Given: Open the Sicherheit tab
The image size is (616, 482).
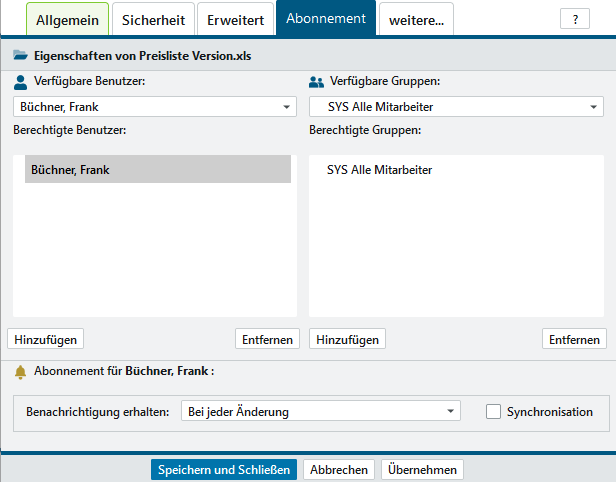Looking at the screenshot, I should 151,20.
